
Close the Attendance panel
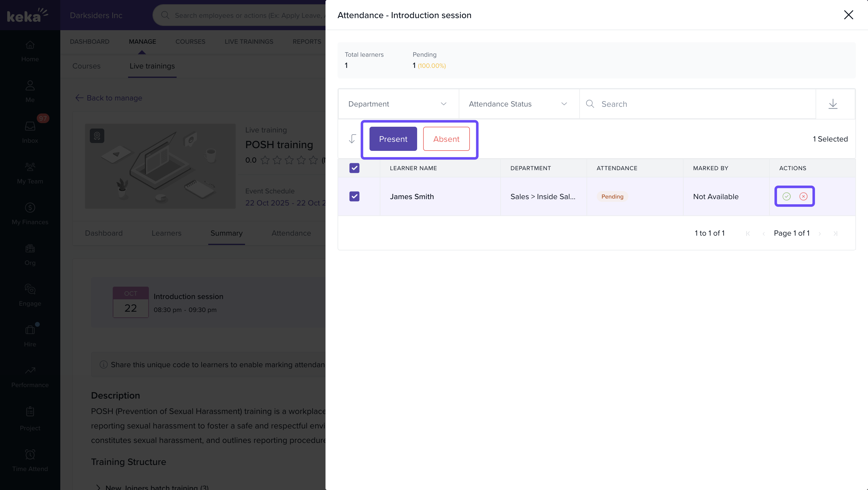pos(848,15)
